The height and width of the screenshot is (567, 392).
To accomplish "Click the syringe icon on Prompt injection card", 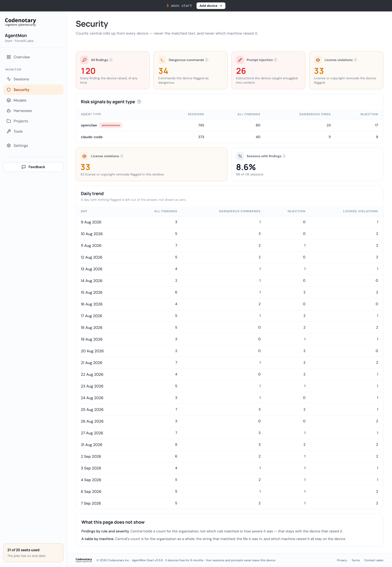I will 240,60.
